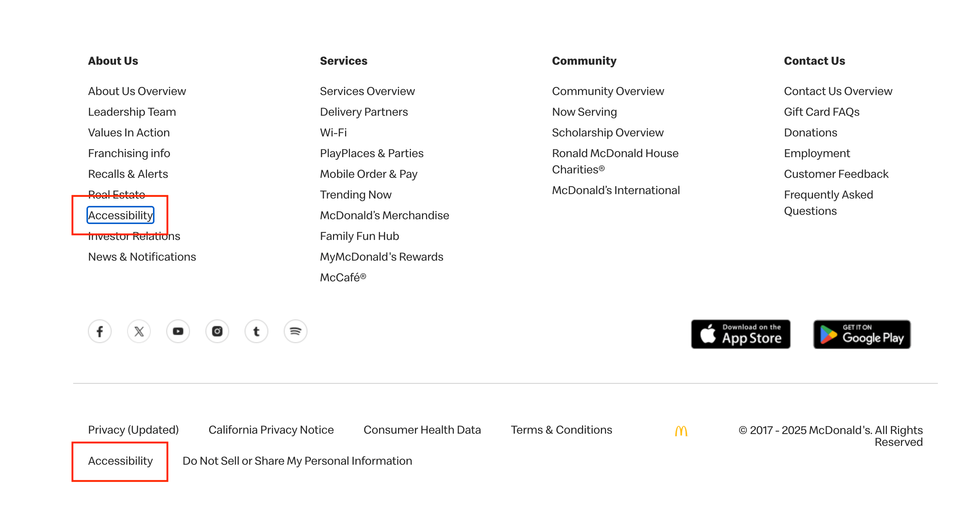Click the Instagram social icon

click(217, 332)
